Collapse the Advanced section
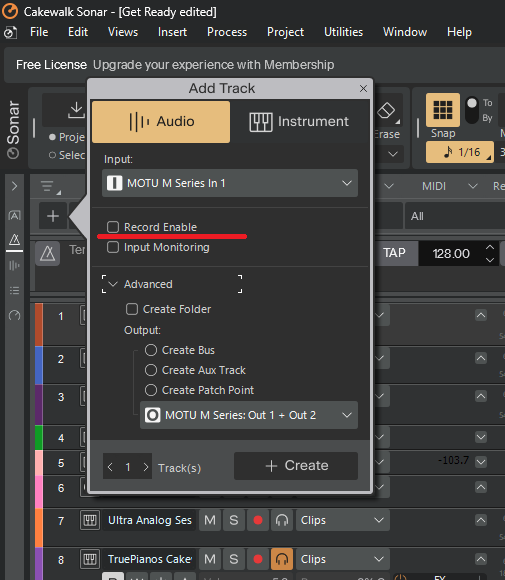The height and width of the screenshot is (580, 505). 113,284
